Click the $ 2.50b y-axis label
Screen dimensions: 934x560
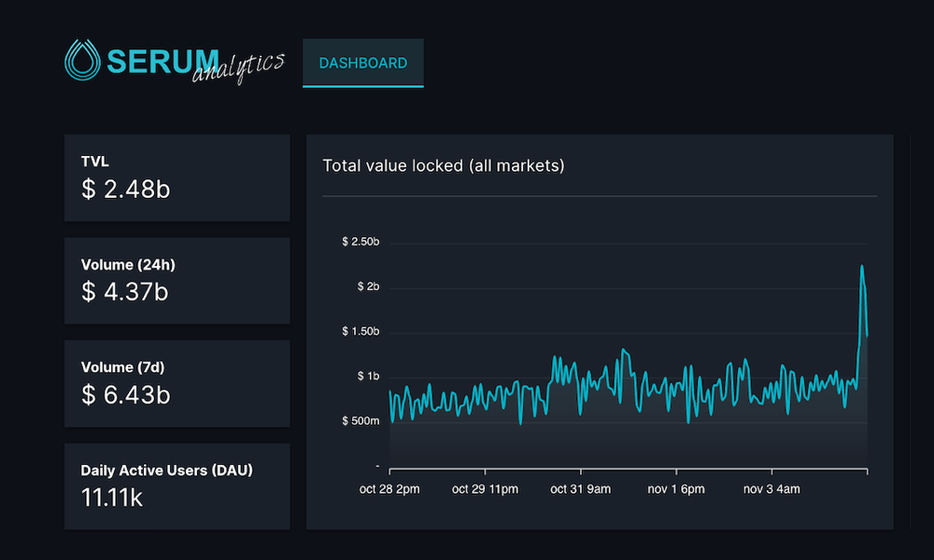coord(361,242)
